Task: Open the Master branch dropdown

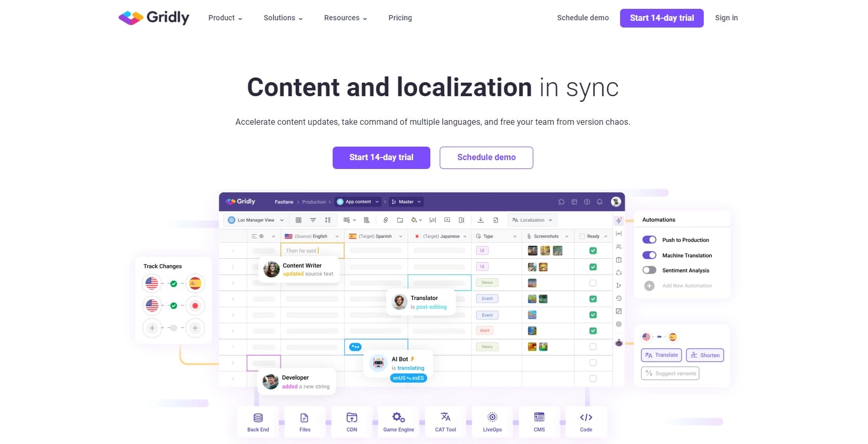Action: click(x=406, y=202)
